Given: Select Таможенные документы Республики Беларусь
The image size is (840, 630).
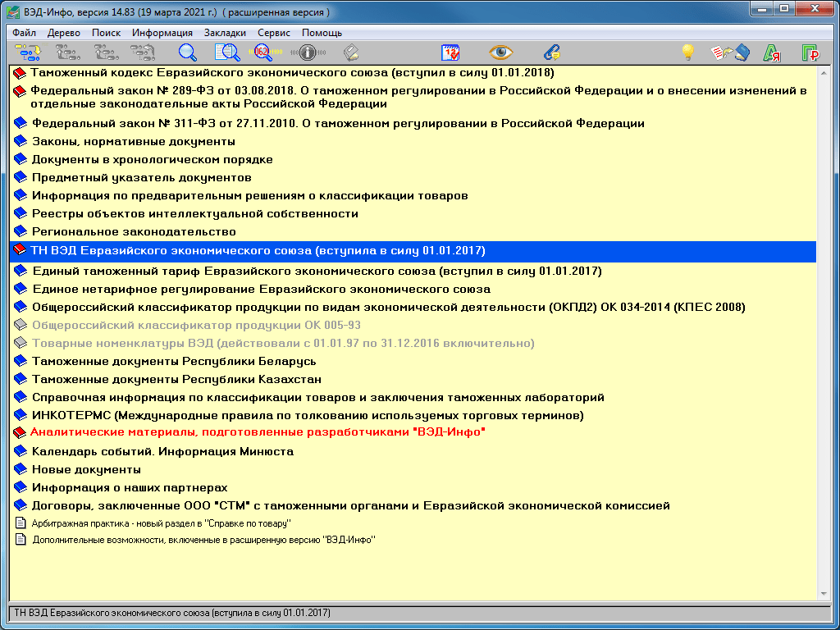Looking at the screenshot, I should (173, 361).
